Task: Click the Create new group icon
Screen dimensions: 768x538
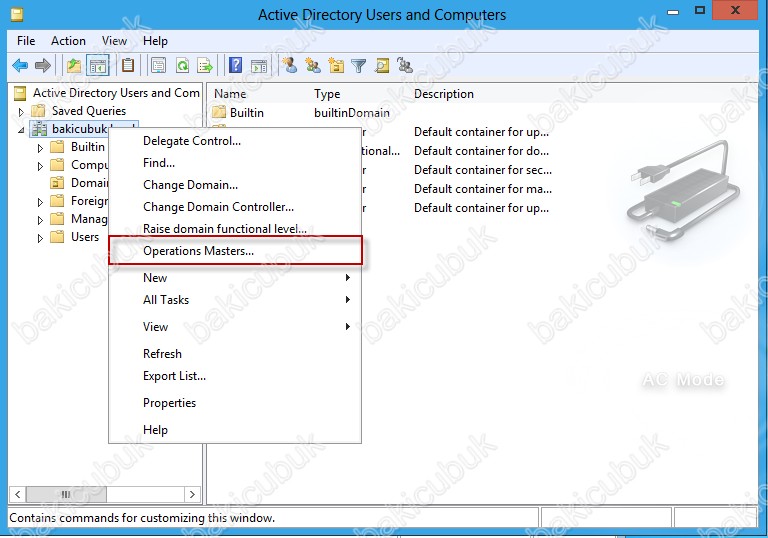Action: pyautogui.click(x=313, y=65)
